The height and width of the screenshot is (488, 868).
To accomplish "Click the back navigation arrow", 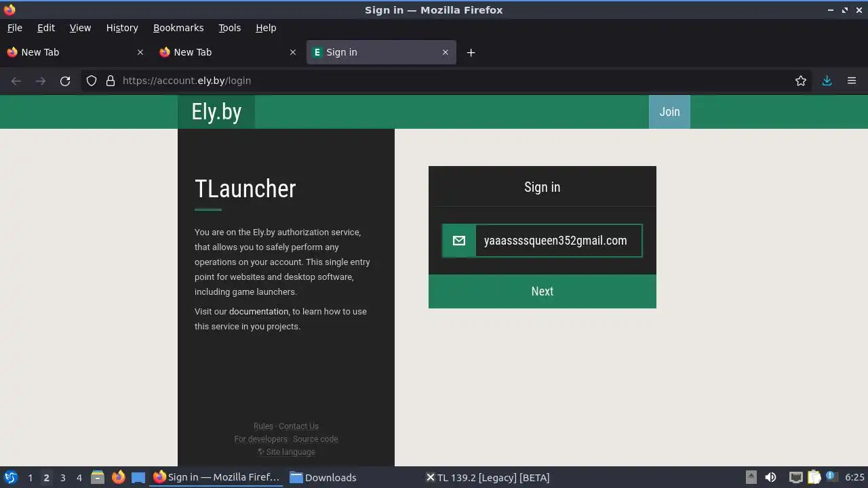I will point(16,81).
